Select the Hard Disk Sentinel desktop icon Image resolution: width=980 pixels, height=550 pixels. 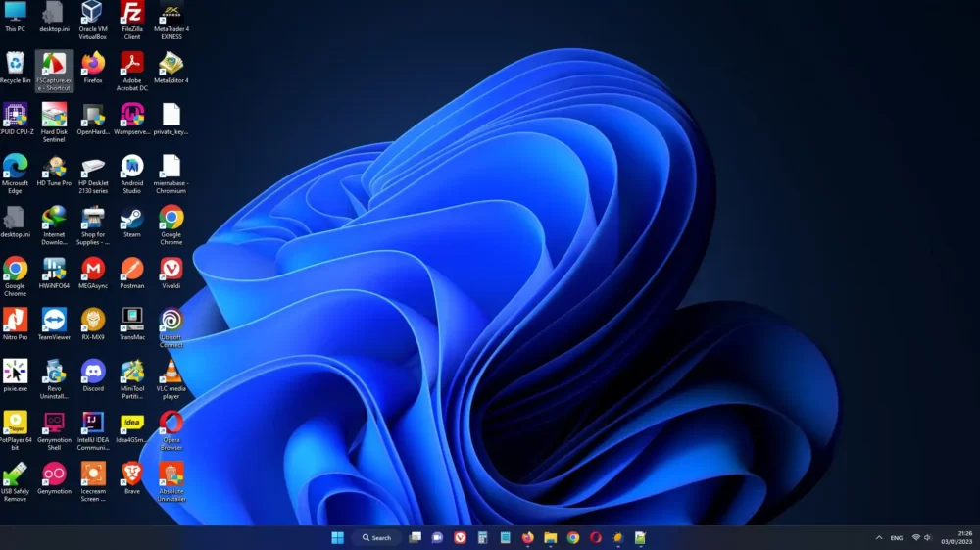[54, 124]
